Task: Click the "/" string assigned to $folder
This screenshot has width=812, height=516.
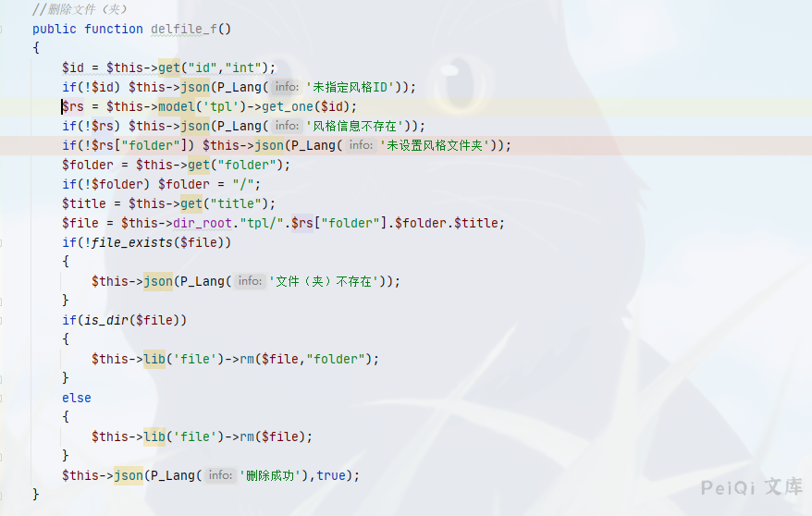Action: point(243,184)
